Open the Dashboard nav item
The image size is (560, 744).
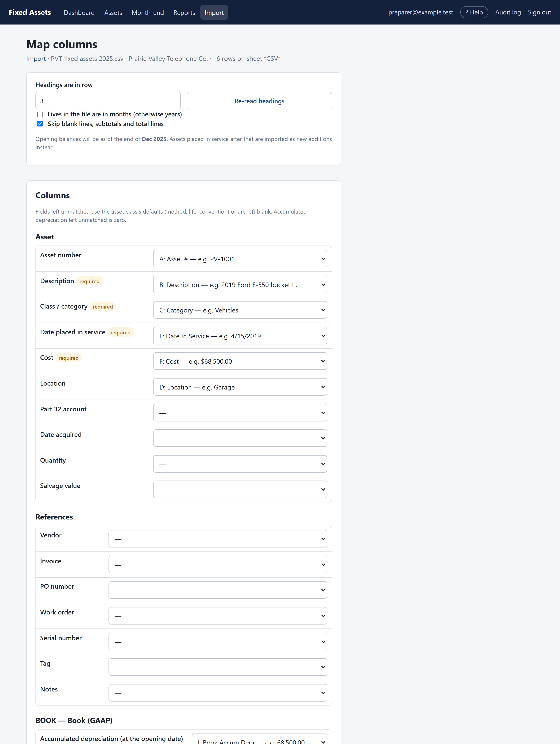coord(79,12)
